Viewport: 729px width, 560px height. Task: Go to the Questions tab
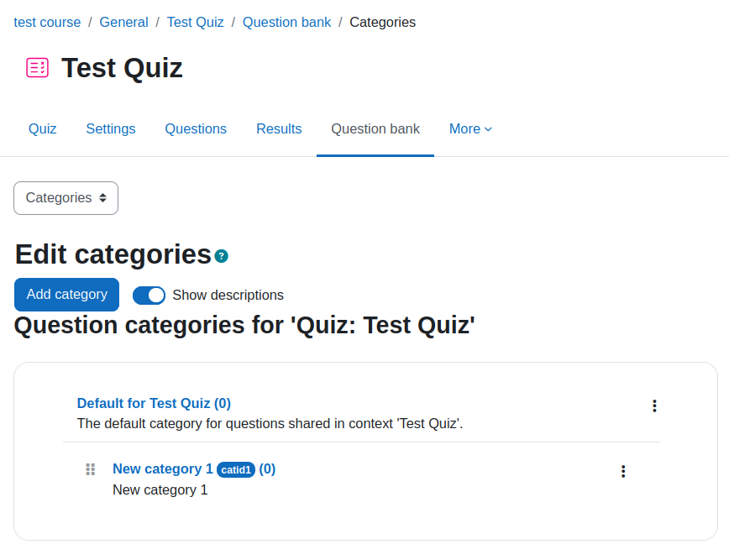196,128
